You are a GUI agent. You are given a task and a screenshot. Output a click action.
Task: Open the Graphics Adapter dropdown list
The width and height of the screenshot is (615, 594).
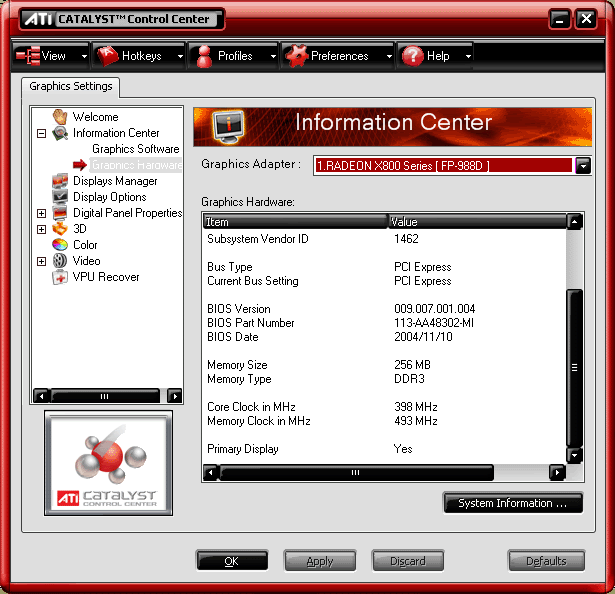coord(583,166)
